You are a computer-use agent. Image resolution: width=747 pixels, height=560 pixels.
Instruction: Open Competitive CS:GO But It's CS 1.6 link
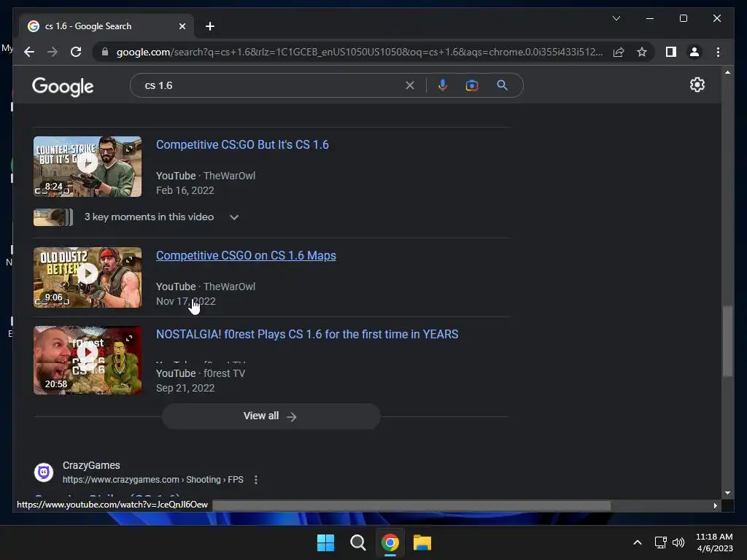(x=242, y=145)
